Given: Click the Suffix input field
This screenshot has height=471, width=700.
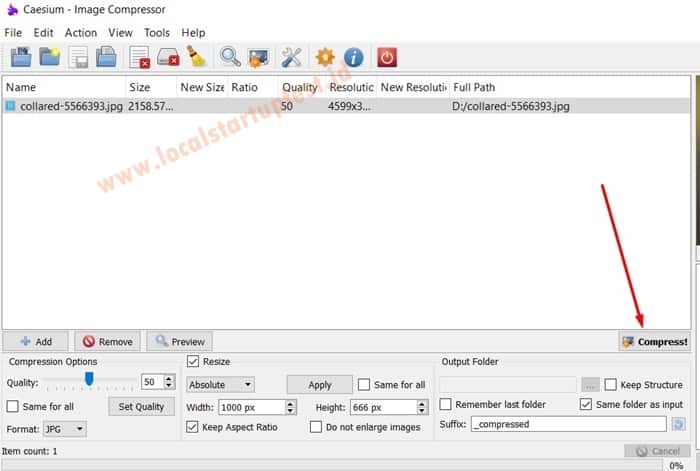Looking at the screenshot, I should [x=568, y=424].
